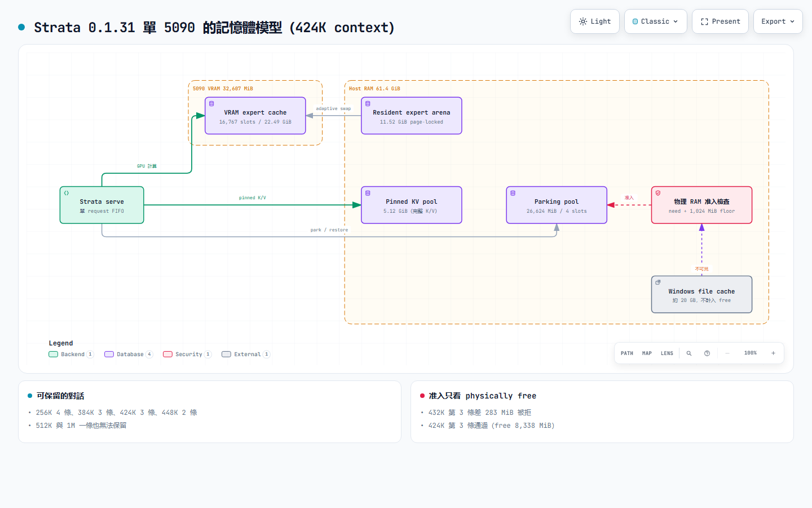Click the '5090 VRAM 32,607 MiB' group label
This screenshot has width=812, height=508.
223,89
